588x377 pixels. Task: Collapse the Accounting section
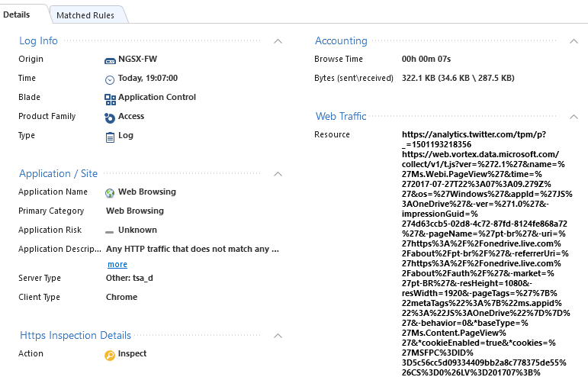tap(574, 41)
